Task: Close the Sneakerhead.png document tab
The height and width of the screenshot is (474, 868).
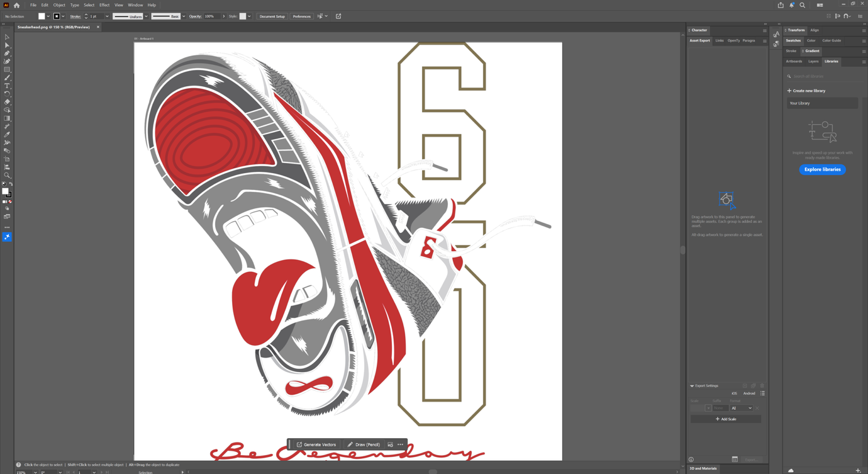Action: tap(98, 27)
